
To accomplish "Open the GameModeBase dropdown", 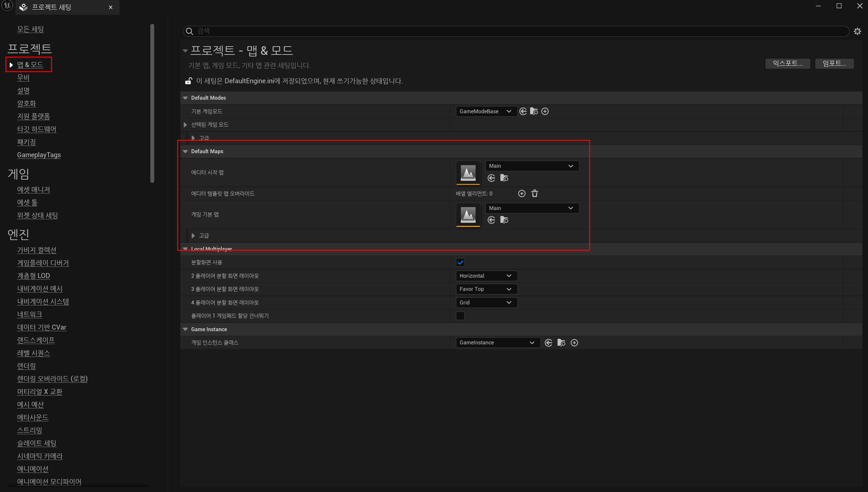I will tap(486, 112).
